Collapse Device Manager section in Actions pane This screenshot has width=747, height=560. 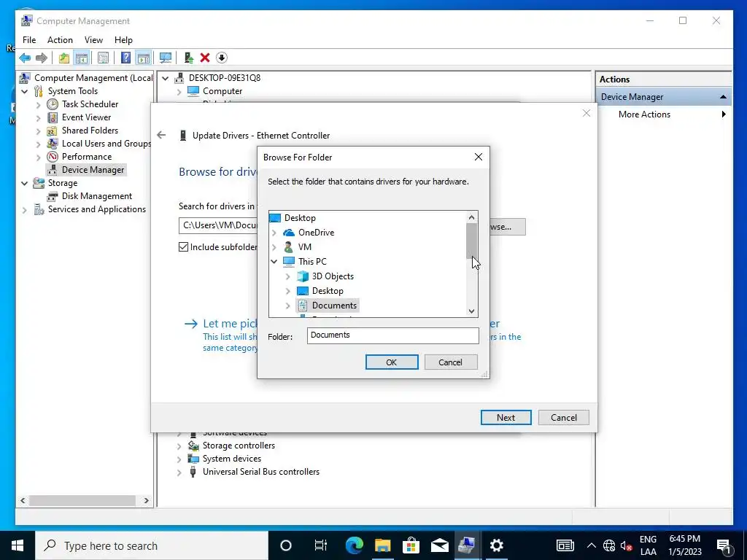tap(723, 97)
